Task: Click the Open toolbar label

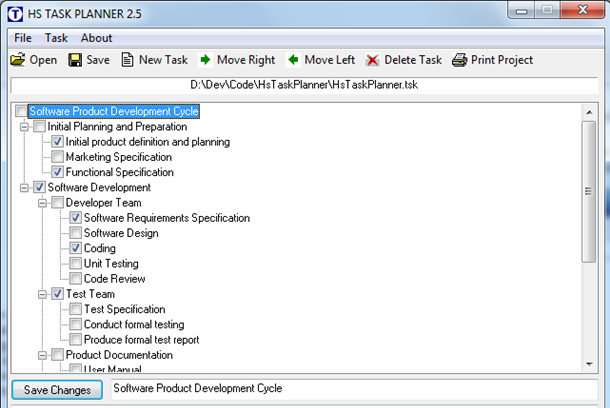Action: click(43, 60)
